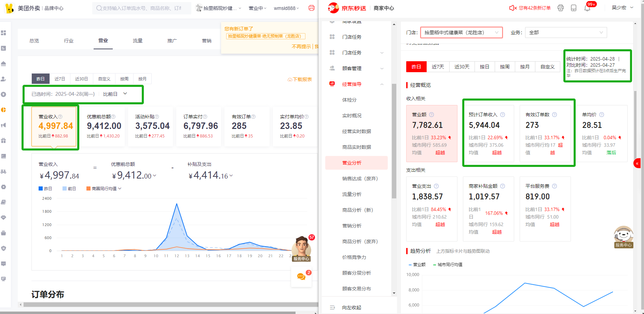Click the JD Miaosong logo icon
Image resolution: width=644 pixels, height=314 pixels.
pyautogui.click(x=333, y=8)
